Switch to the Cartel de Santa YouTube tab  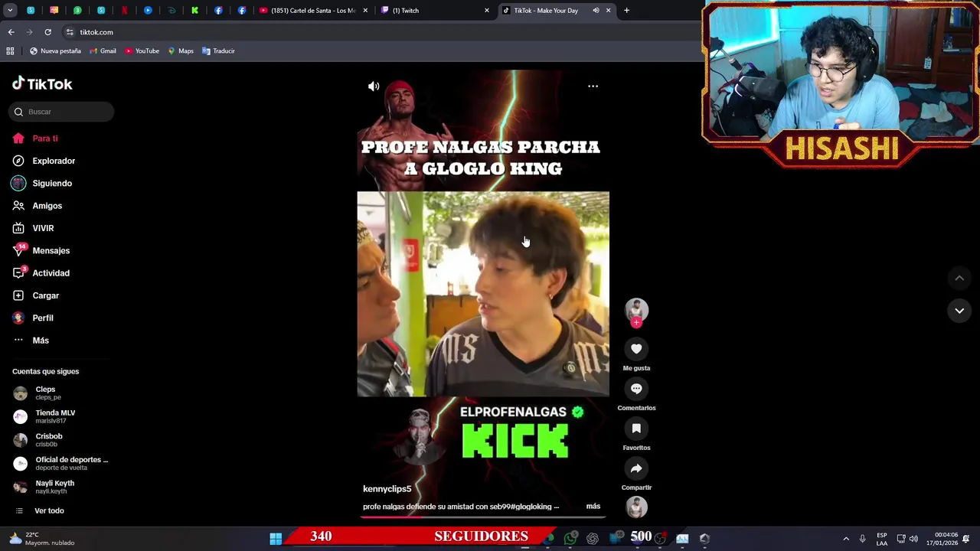[x=313, y=11]
